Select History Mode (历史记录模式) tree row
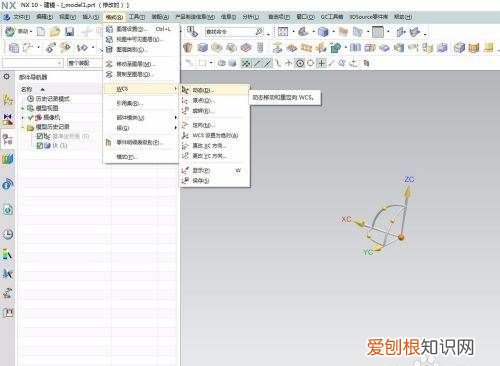500x366 pixels. click(49, 99)
